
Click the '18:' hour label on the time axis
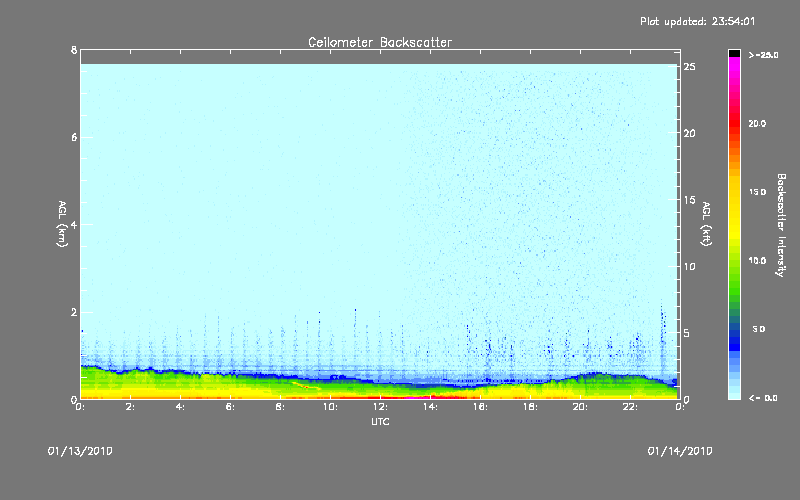click(530, 407)
